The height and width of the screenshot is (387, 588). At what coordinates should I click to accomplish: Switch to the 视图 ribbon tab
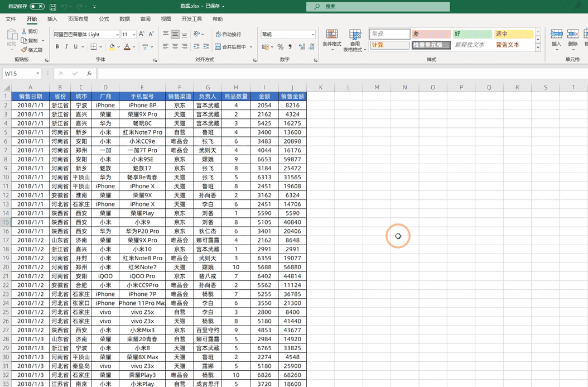point(166,19)
